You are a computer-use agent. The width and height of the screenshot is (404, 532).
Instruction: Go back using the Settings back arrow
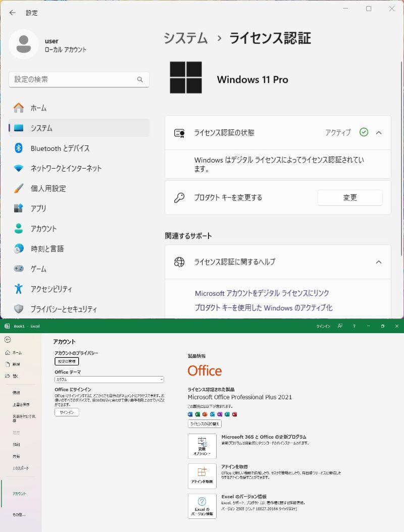(x=13, y=13)
